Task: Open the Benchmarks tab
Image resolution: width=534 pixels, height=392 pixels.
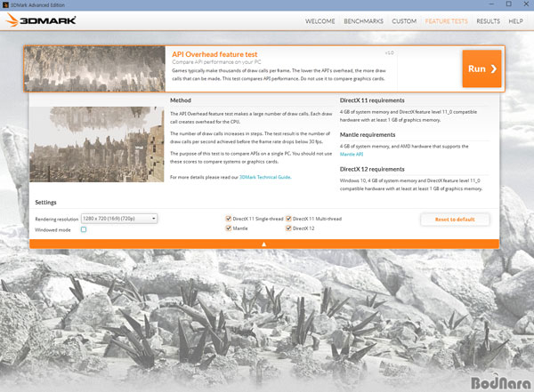Action: pyautogui.click(x=363, y=21)
